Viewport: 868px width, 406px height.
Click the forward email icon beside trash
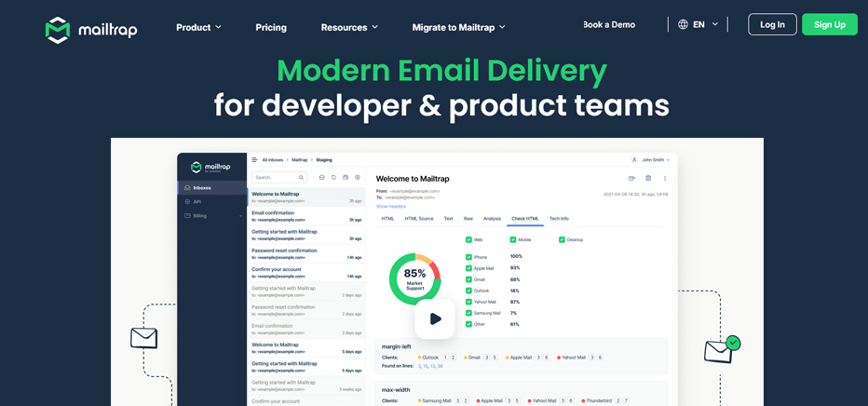[x=631, y=178]
